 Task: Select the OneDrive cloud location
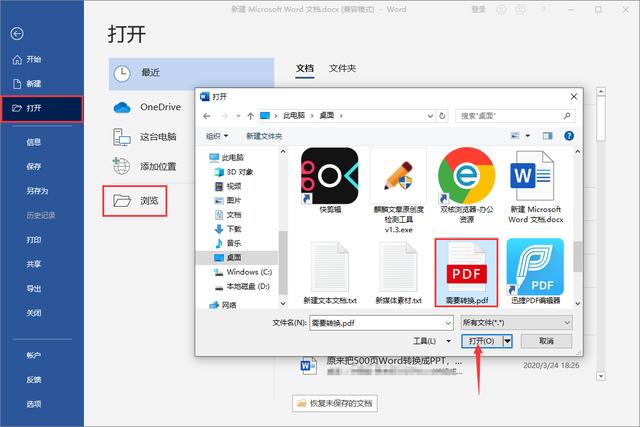coord(149,107)
